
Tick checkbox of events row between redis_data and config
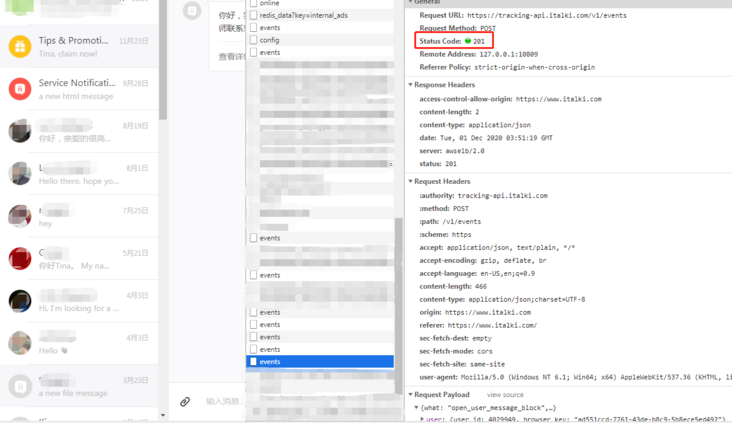(253, 28)
